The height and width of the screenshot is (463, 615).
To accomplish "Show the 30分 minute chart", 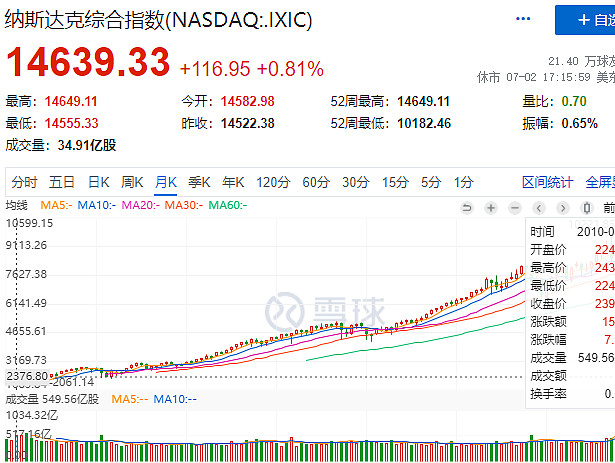I will point(356,182).
